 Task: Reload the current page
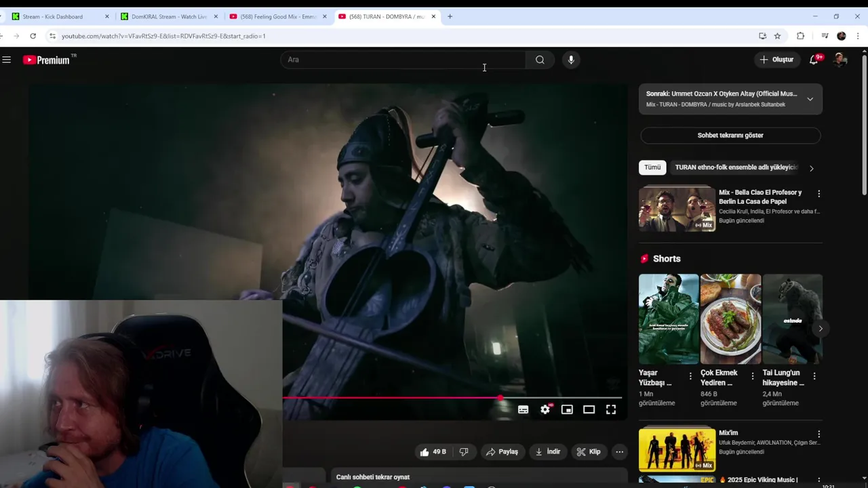[x=33, y=36]
